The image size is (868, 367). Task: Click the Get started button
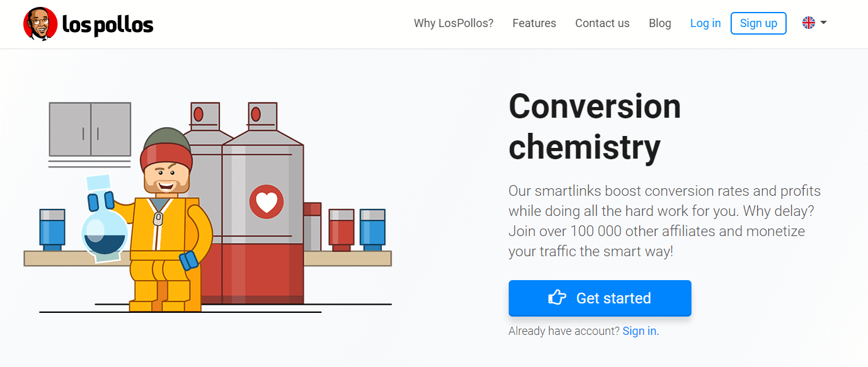[x=600, y=298]
